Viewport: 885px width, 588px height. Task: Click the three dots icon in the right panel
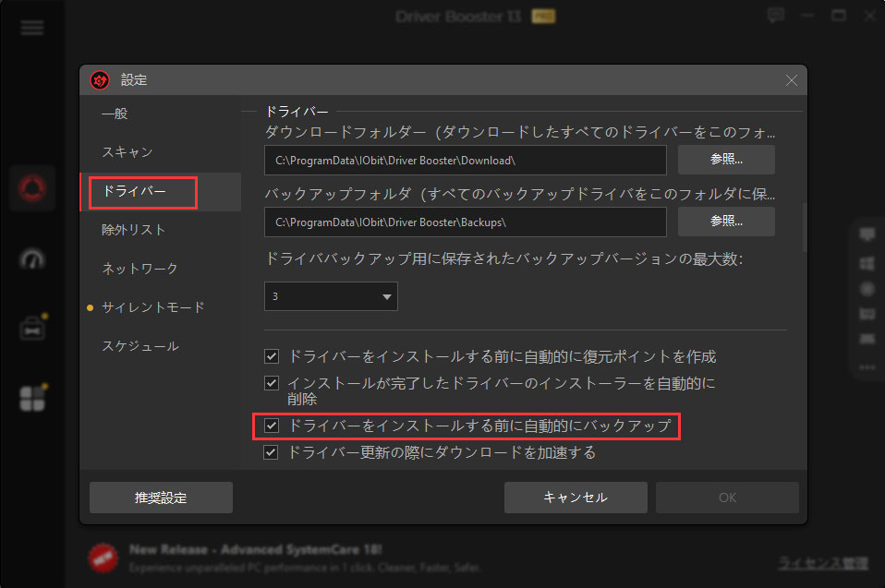[x=867, y=367]
